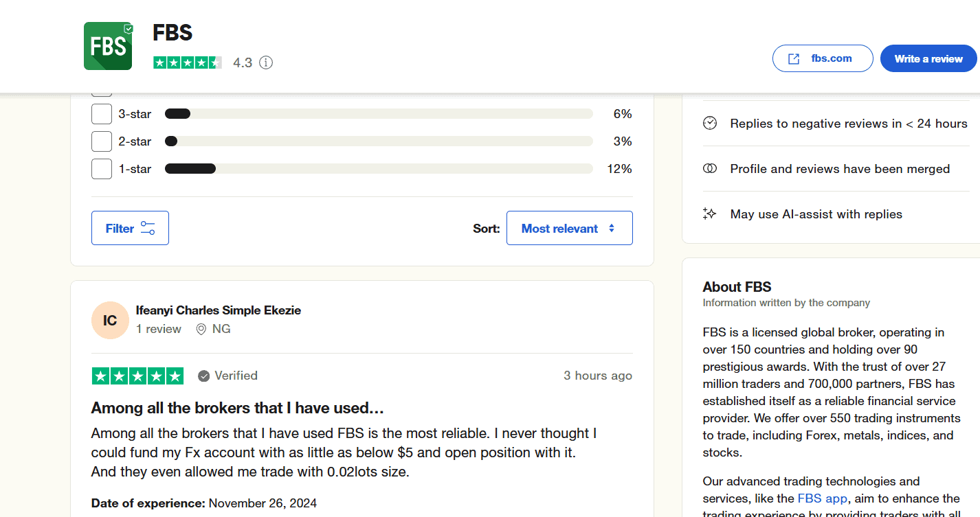Viewport: 980px width, 517px height.
Task: Click the FBS company logo
Action: [107, 45]
